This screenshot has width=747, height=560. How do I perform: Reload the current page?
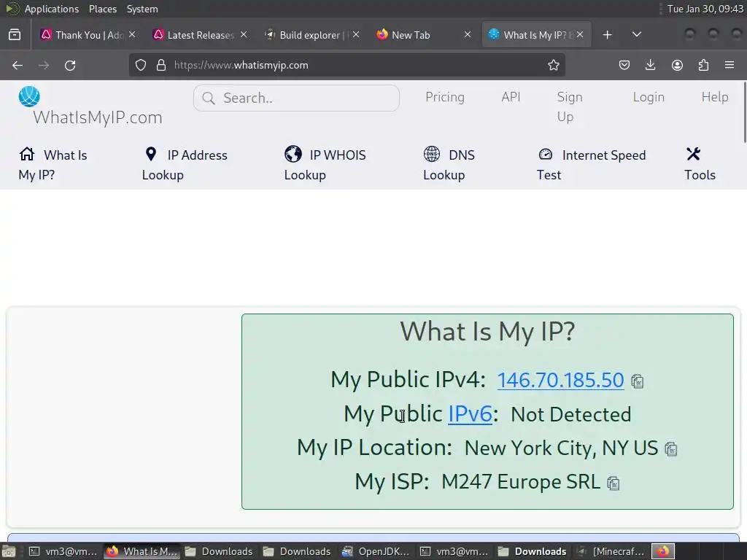click(70, 65)
